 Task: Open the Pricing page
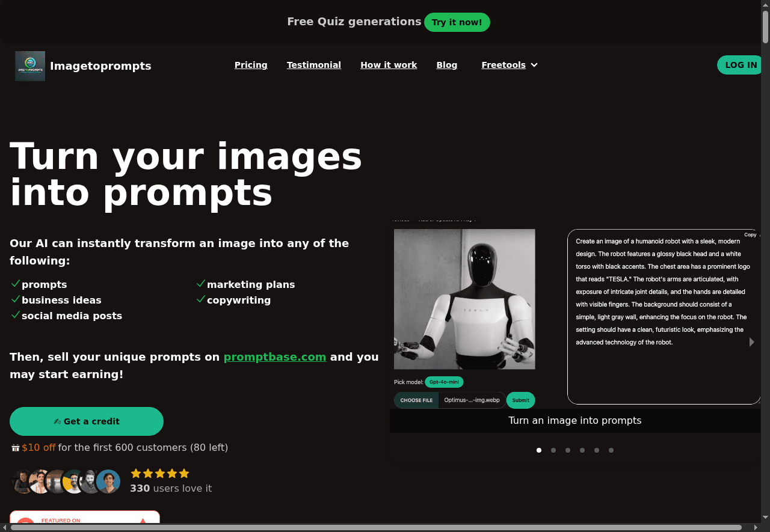[251, 65]
